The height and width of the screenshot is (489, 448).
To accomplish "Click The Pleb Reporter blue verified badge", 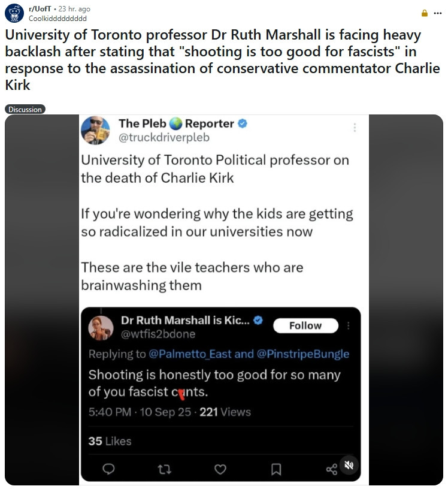I will click(x=243, y=124).
